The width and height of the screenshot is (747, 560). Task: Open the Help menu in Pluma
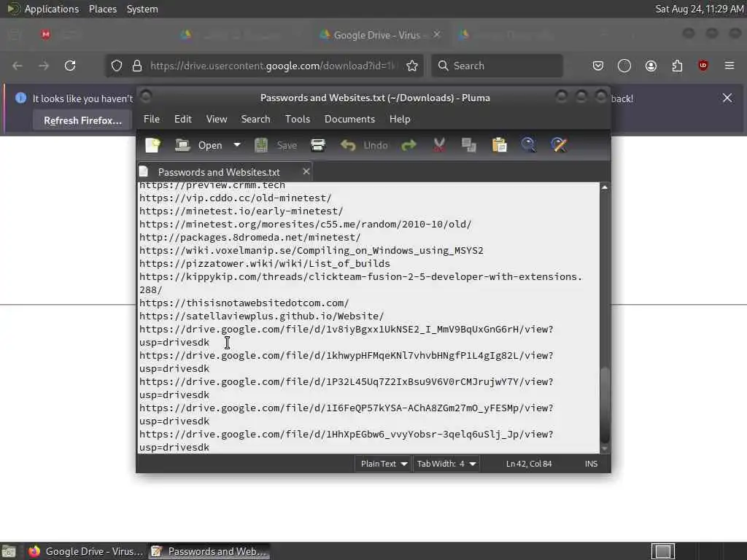tap(399, 119)
